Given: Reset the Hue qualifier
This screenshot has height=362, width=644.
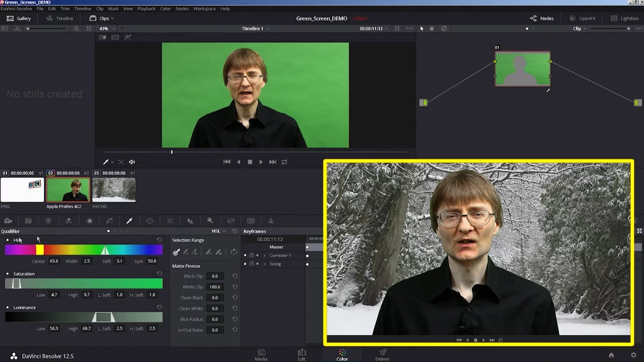Looking at the screenshot, I should 159,240.
